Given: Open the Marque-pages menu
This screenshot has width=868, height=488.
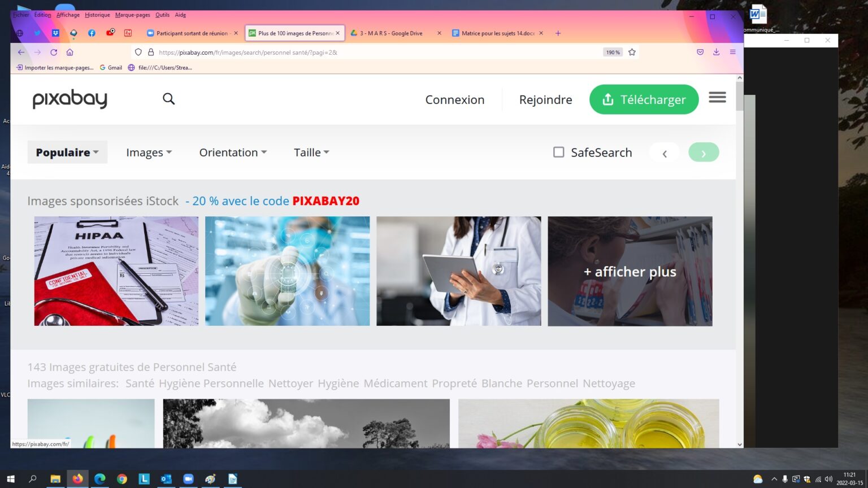Looking at the screenshot, I should 132,15.
